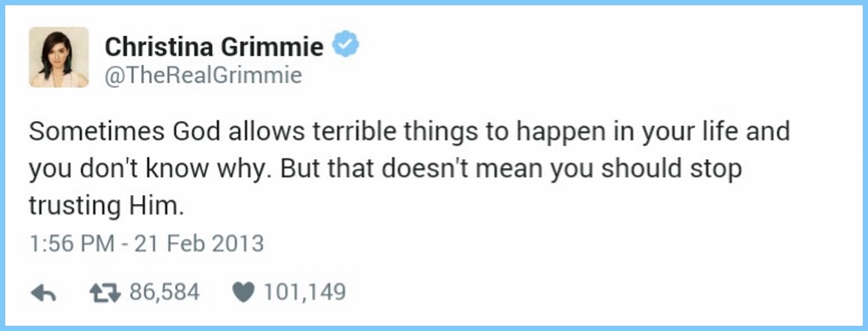Screen dimensions: 868x331
Task: Click the reply arrow icon
Action: 45,293
